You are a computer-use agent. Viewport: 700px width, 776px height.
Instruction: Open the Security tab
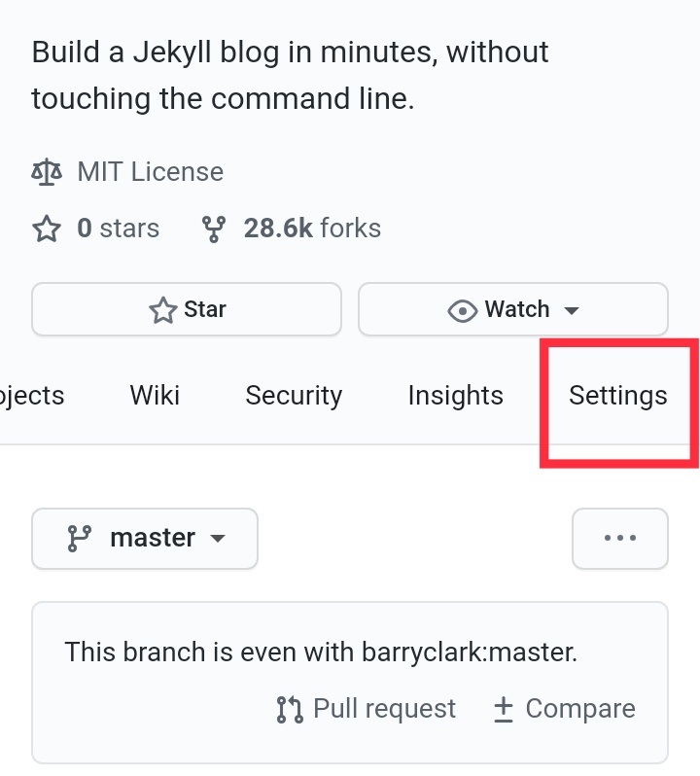(x=294, y=396)
